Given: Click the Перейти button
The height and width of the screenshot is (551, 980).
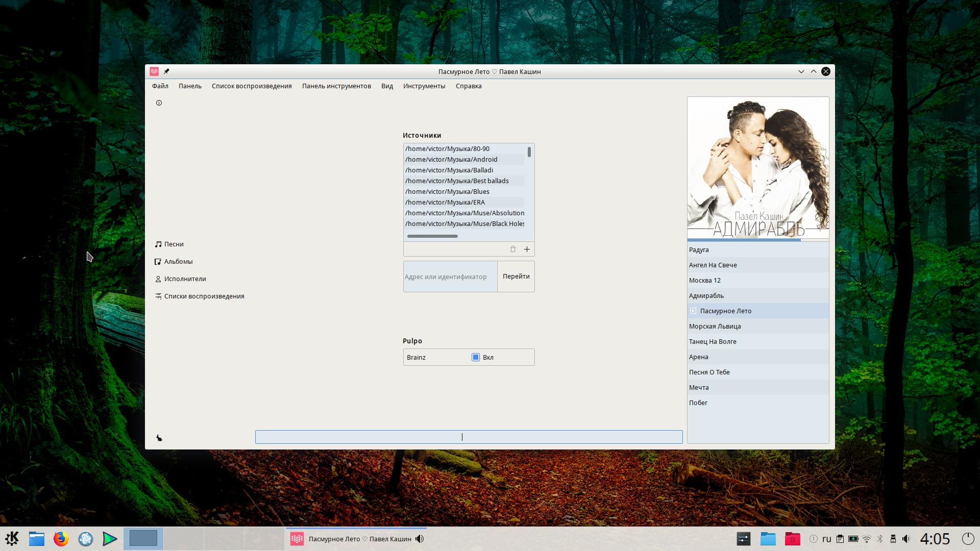Looking at the screenshot, I should click(x=516, y=277).
